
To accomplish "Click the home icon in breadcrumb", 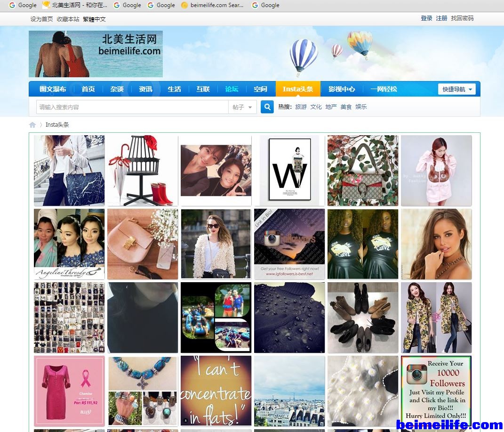I will [32, 125].
